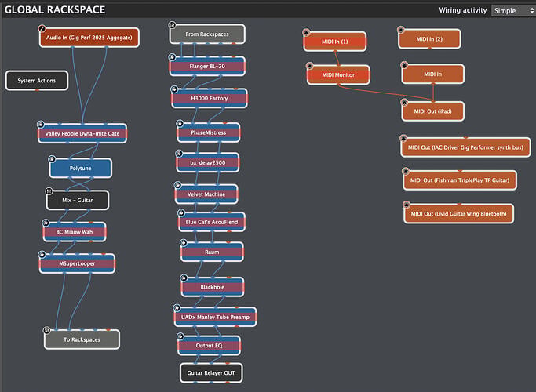Click the GLOBAL RACKSPACE title text
536x392 pixels.
tap(55, 9)
